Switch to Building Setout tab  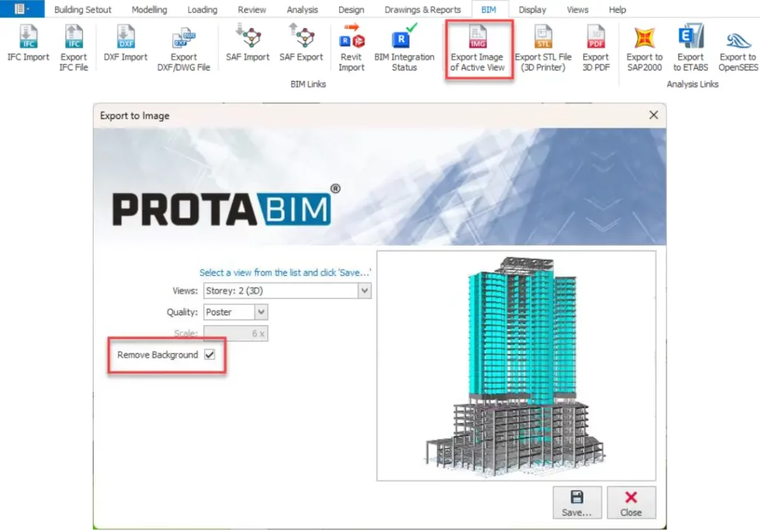coord(82,10)
